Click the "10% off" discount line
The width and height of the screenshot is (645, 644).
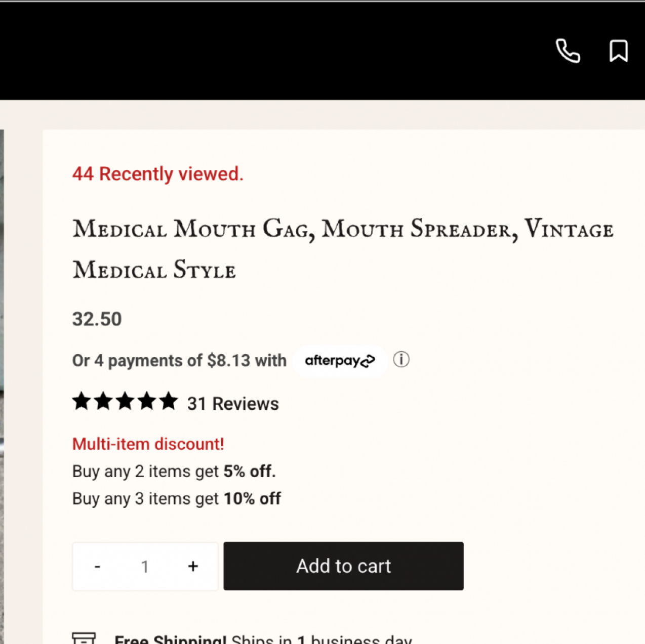click(x=176, y=499)
